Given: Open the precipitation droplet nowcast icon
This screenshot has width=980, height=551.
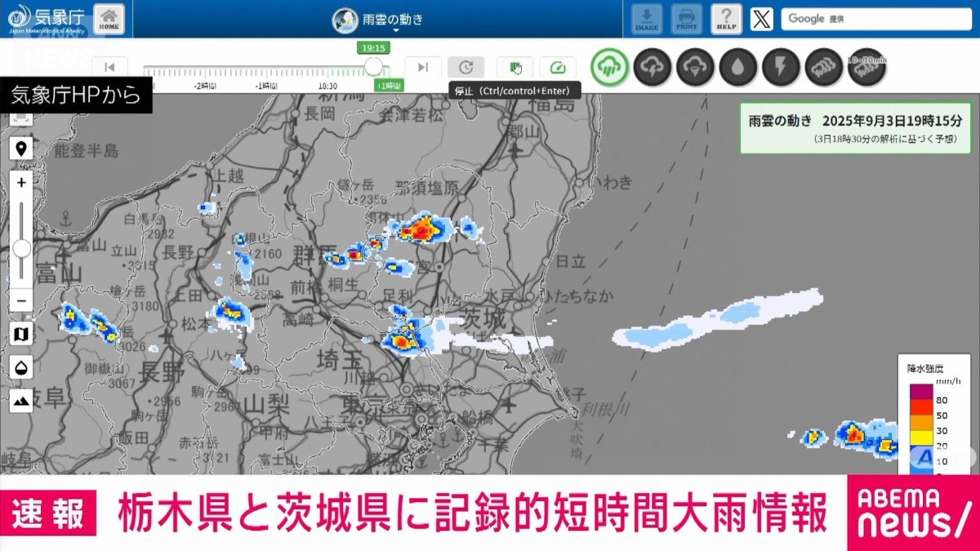Looking at the screenshot, I should [x=738, y=67].
